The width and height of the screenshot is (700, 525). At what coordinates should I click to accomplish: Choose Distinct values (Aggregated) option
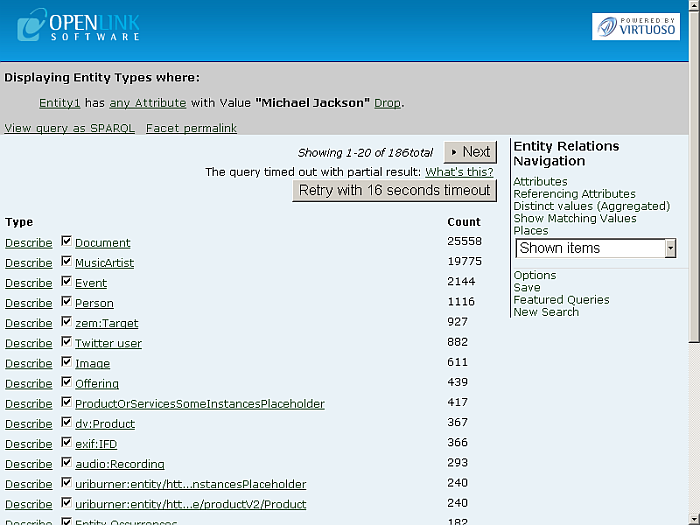click(591, 206)
